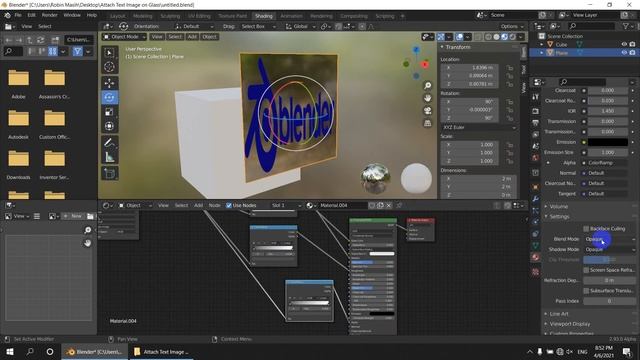
Task: Toggle Cube visibility eye in outliner
Action: click(624, 44)
